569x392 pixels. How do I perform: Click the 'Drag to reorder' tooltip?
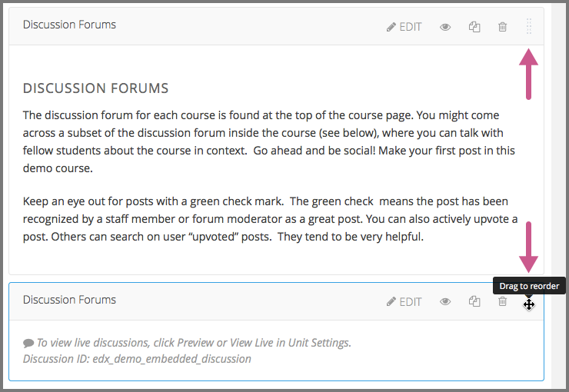pyautogui.click(x=529, y=286)
